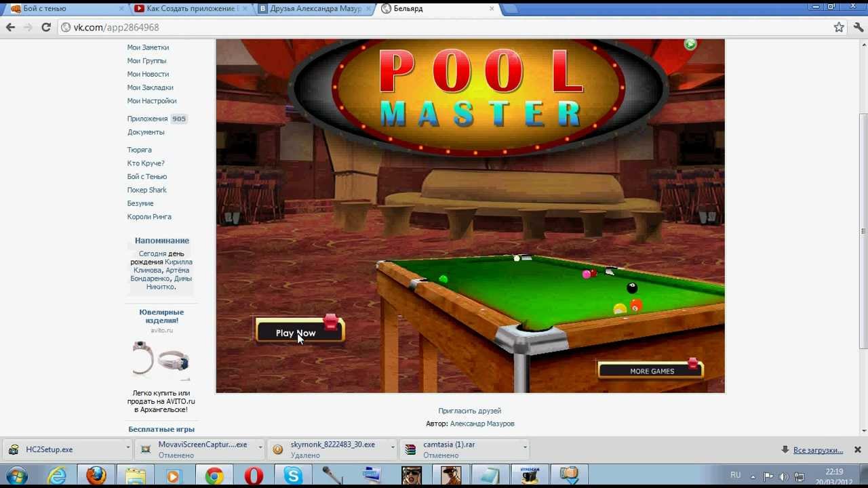Open new tab button
The height and width of the screenshot is (488, 868).
click(512, 9)
